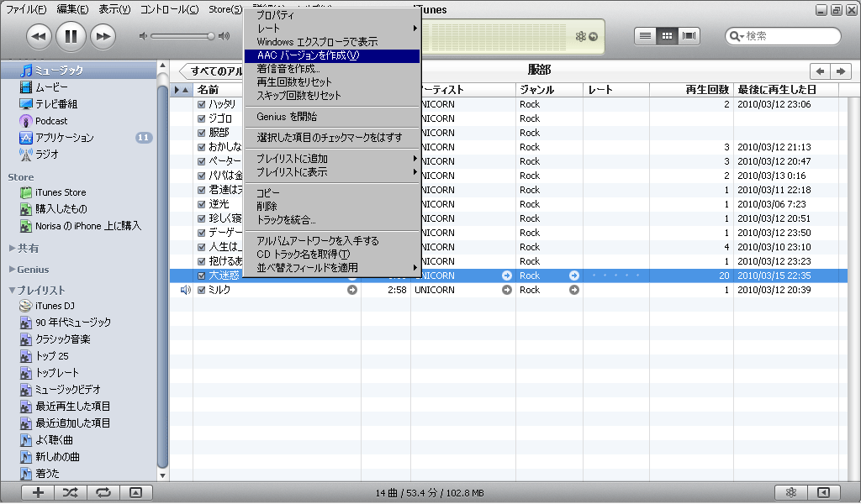This screenshot has height=504, width=861.
Task: Choose Genius を開始 in context menu
Action: pos(331,117)
